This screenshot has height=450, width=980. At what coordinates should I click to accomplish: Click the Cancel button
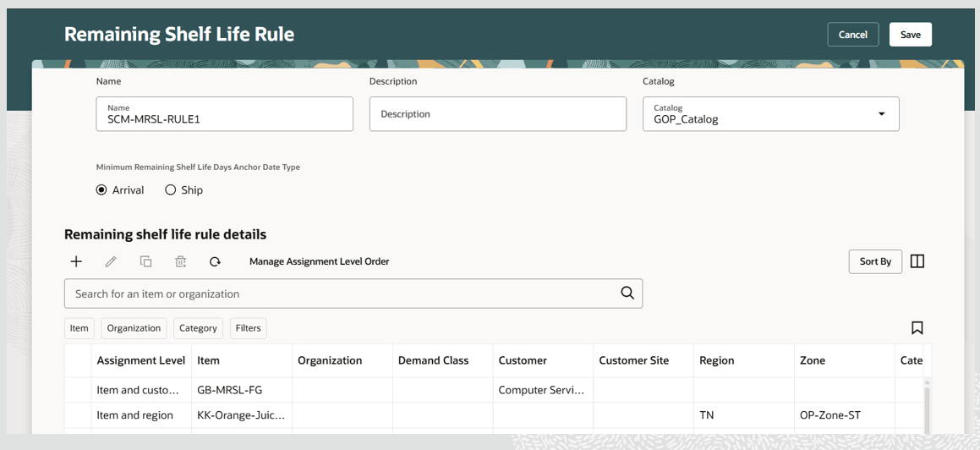click(x=852, y=35)
